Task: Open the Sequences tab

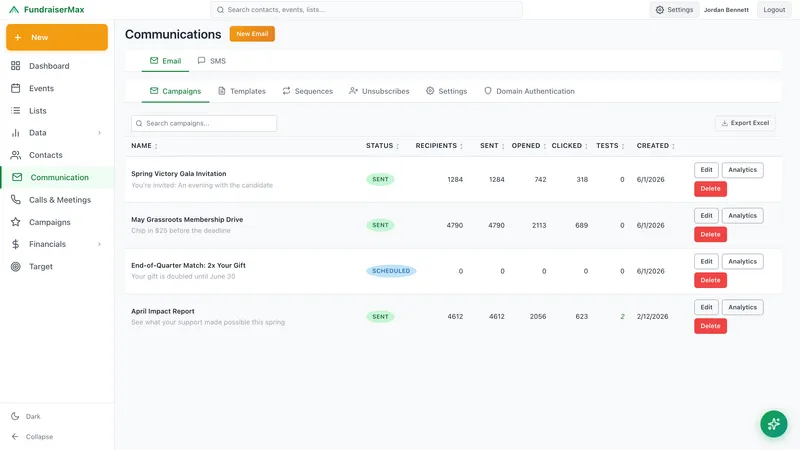Action: coord(308,91)
